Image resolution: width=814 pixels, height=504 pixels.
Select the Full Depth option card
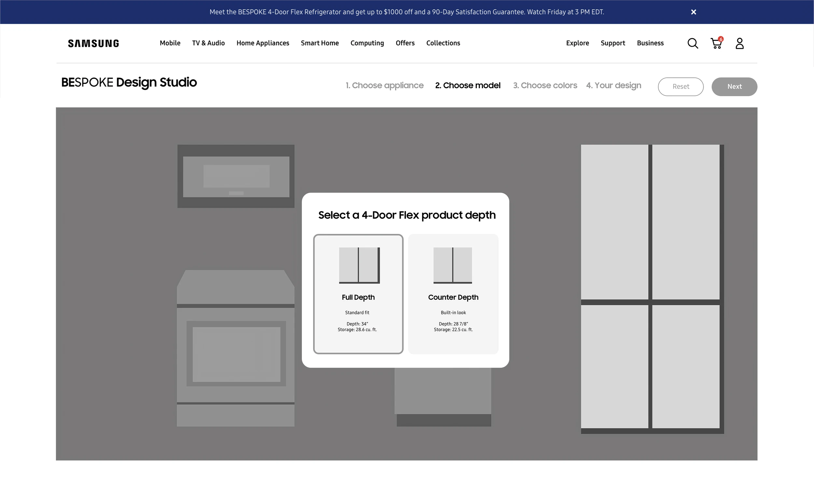pyautogui.click(x=358, y=294)
